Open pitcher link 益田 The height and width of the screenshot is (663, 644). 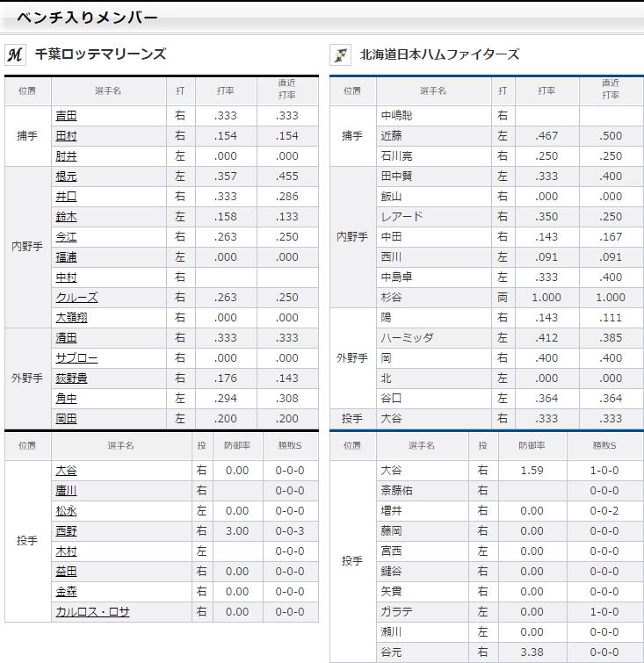click(67, 572)
